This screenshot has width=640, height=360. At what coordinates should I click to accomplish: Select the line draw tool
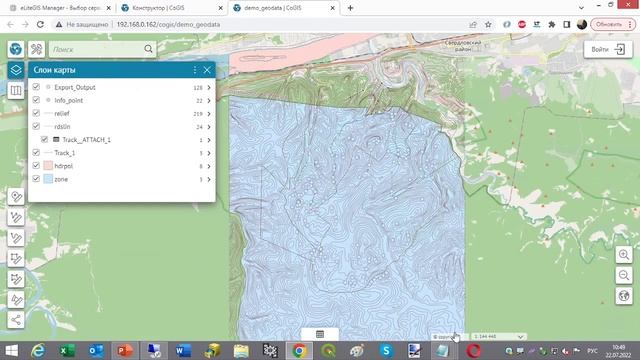pos(16,217)
